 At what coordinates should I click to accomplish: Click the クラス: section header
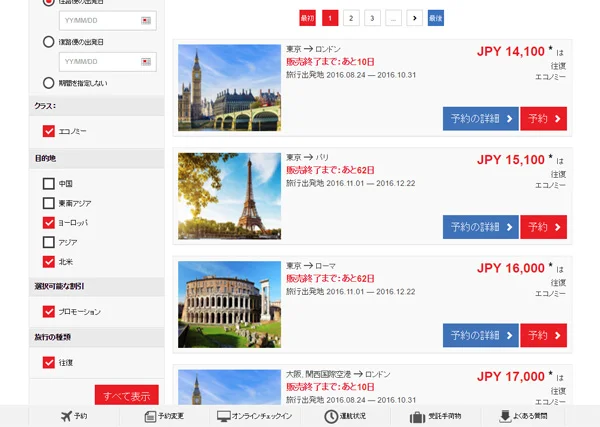[97, 106]
